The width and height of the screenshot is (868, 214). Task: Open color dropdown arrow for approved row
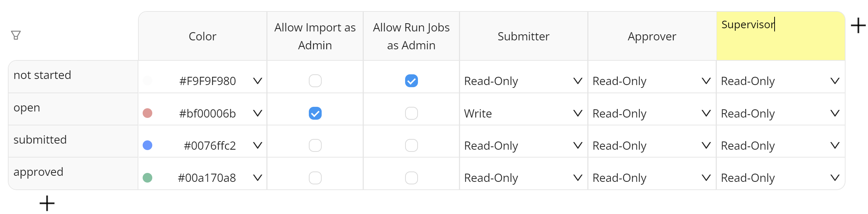pos(257,178)
